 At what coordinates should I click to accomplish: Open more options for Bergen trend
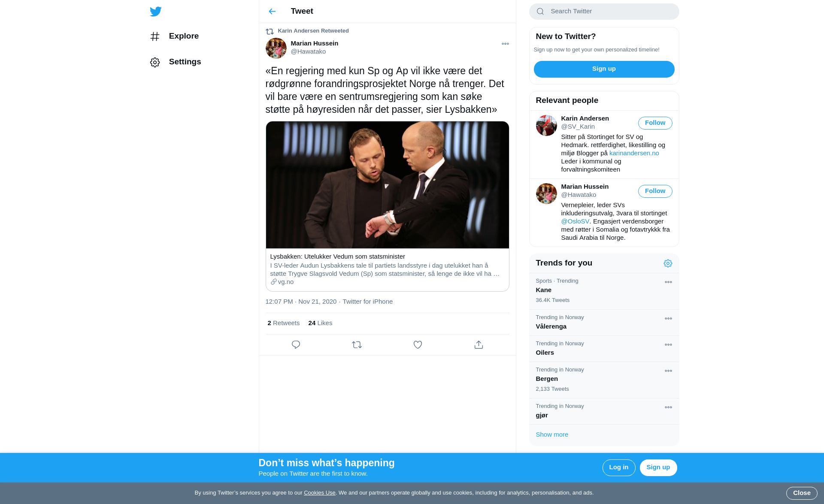click(668, 371)
